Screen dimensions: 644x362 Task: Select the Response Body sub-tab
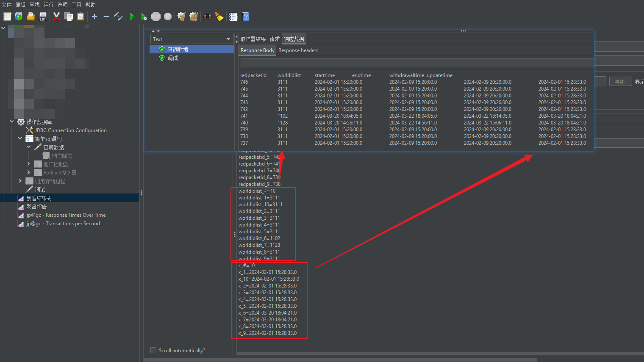click(x=258, y=50)
